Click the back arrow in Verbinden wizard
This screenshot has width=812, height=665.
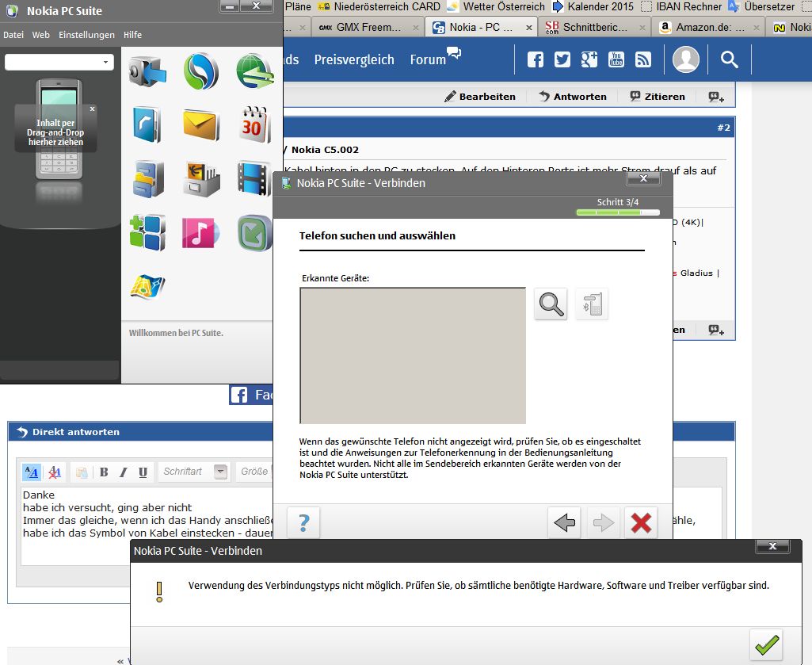pyautogui.click(x=564, y=522)
